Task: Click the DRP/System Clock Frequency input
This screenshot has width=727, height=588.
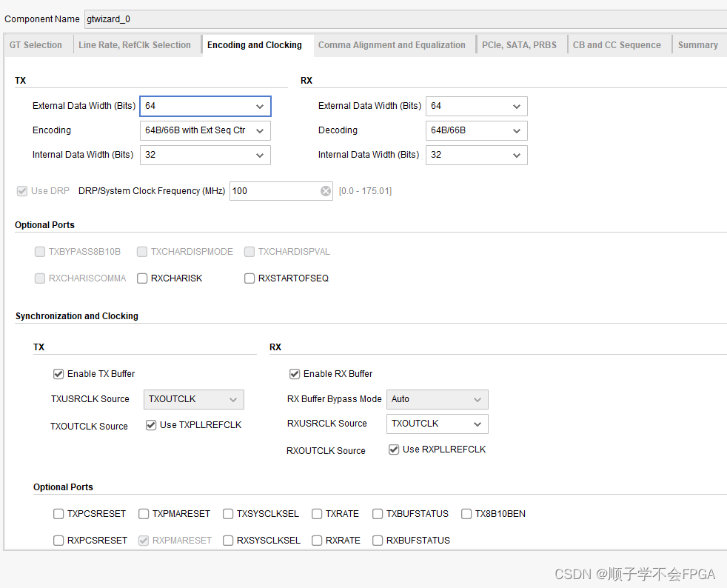Action: [281, 191]
